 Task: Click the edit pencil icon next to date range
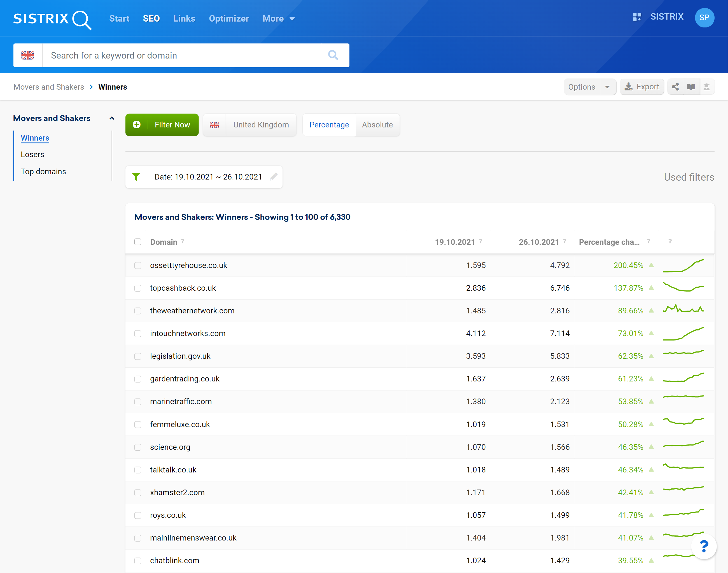pos(274,177)
